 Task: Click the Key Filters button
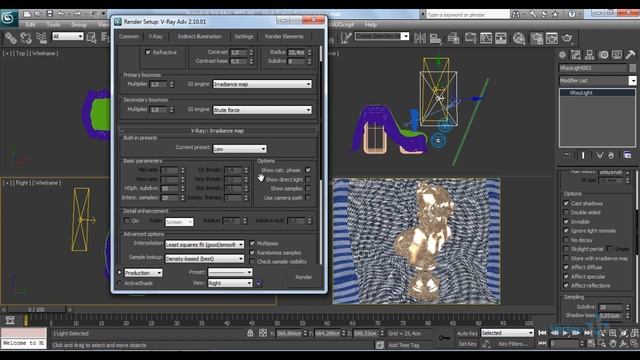tap(513, 344)
